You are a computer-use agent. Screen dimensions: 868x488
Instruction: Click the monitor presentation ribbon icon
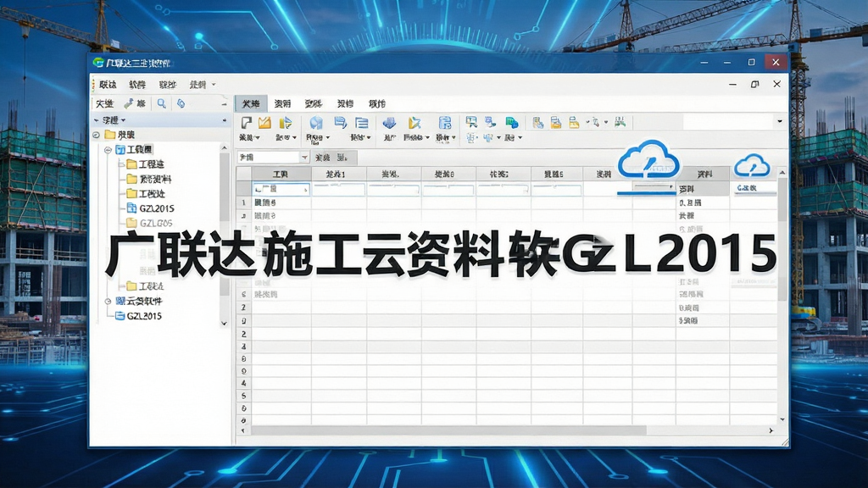pyautogui.click(x=471, y=122)
